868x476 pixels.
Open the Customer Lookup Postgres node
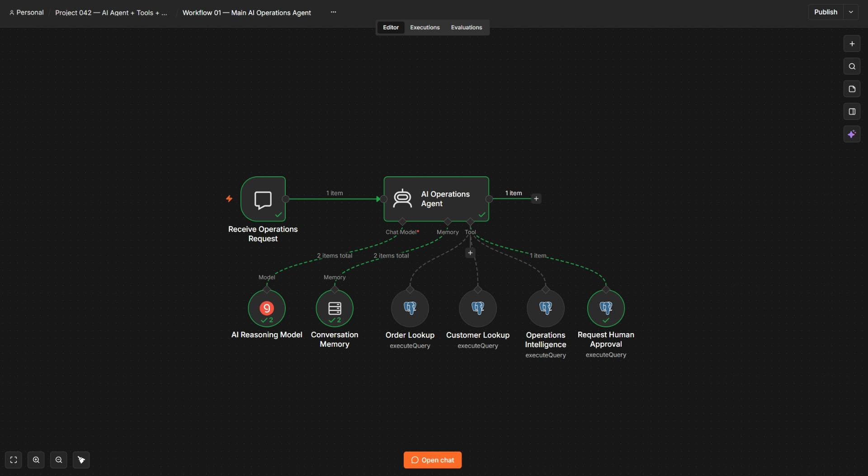click(478, 308)
